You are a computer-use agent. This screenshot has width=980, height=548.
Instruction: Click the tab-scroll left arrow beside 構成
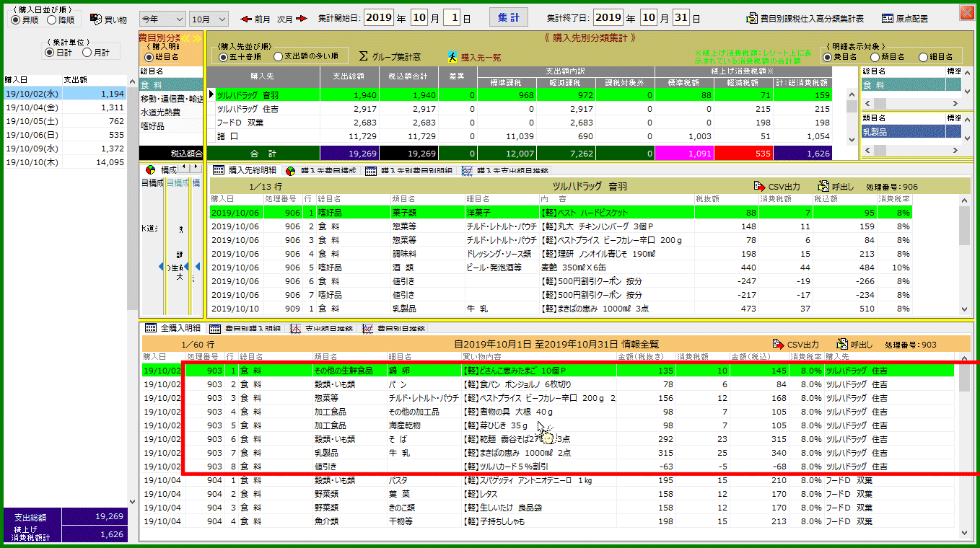click(183, 168)
